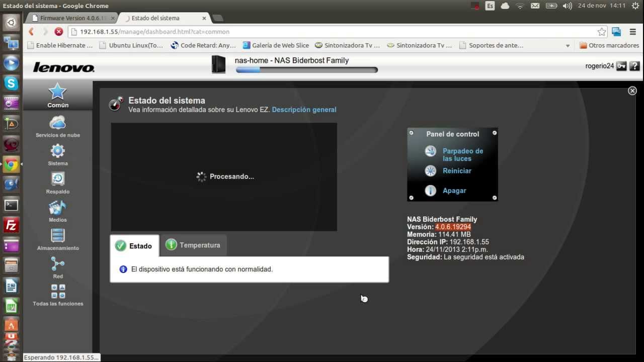644x362 pixels.
Task: Click Apagar to shut down the NAS
Action: (454, 191)
